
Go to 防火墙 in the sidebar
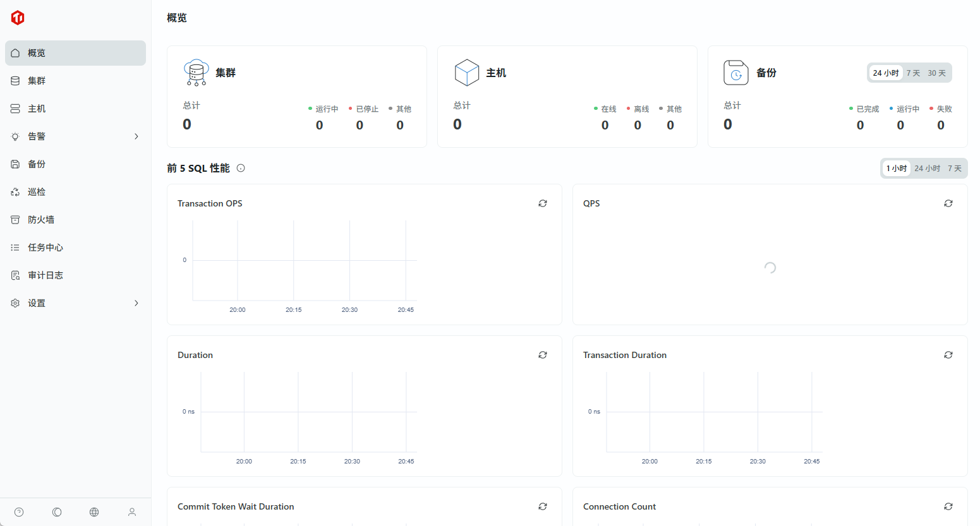pos(41,220)
